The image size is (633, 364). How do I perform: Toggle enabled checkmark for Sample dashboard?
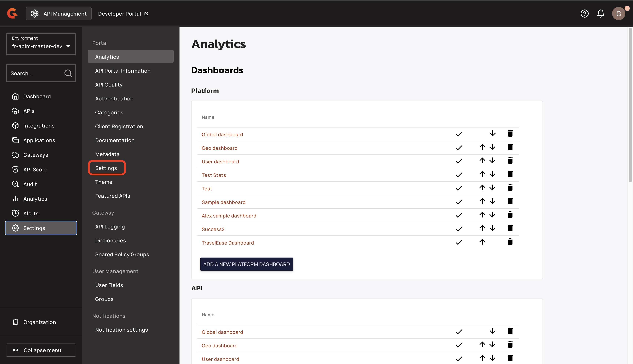click(459, 202)
